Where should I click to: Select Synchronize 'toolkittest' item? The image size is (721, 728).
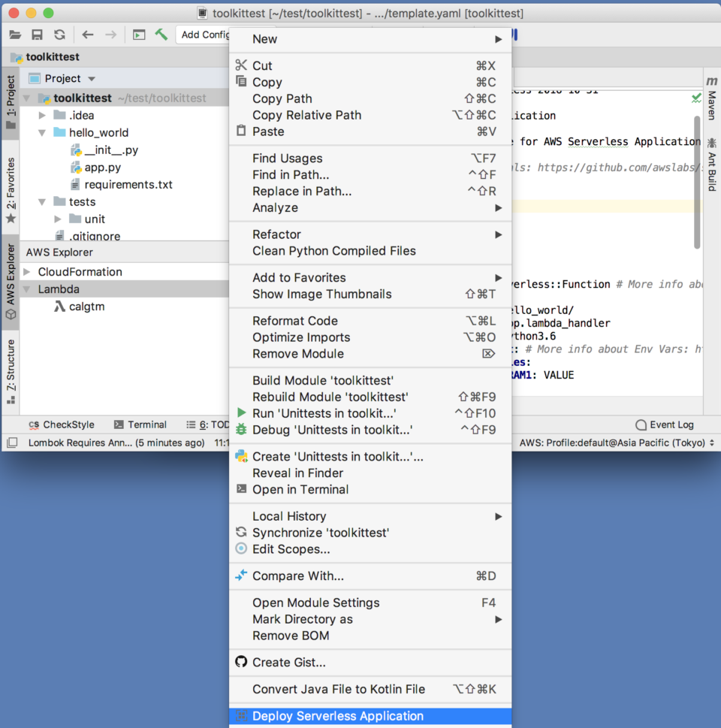click(370, 533)
